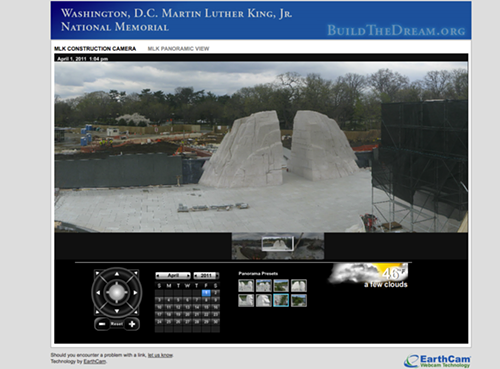Select April 1 in the calendar
This screenshot has width=500, height=369.
pos(206,293)
